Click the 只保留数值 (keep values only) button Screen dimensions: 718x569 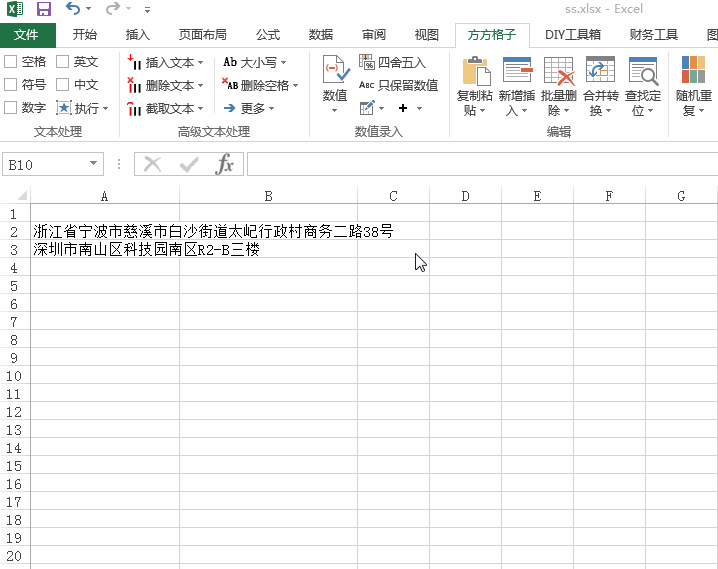[398, 85]
